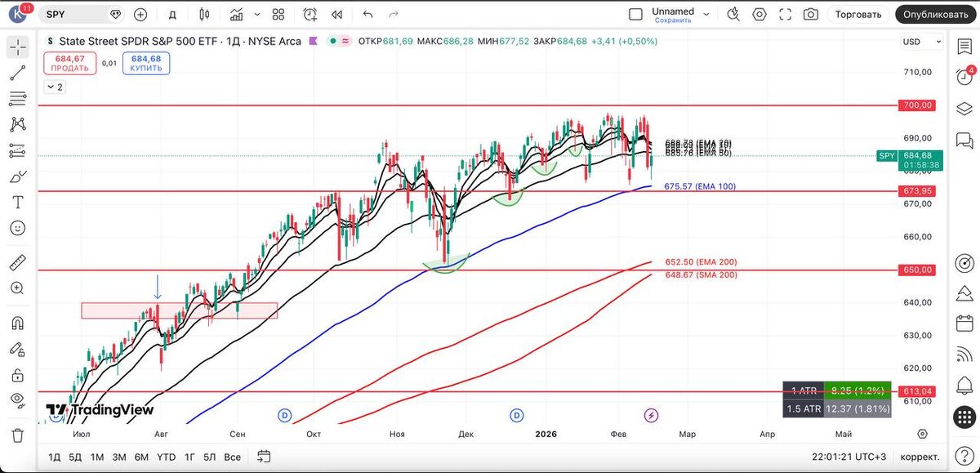Click the КУПИТЬ 684,68 buy button
This screenshot has width=980, height=473.
(x=146, y=63)
